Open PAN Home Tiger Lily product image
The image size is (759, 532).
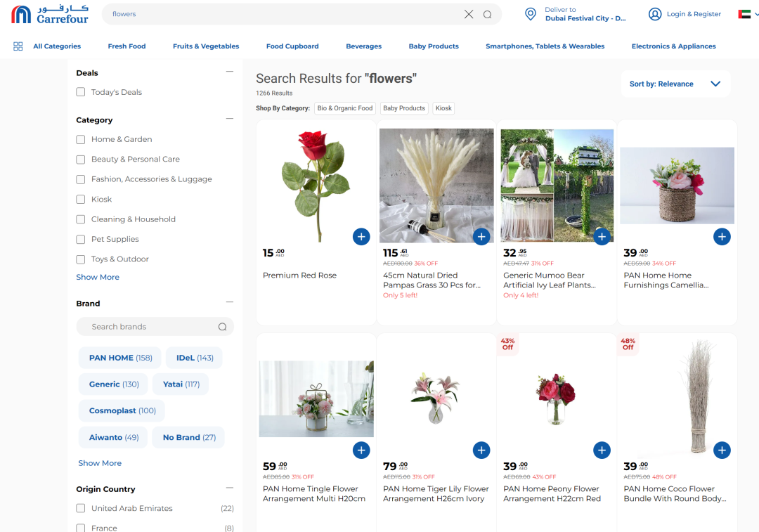(x=435, y=398)
